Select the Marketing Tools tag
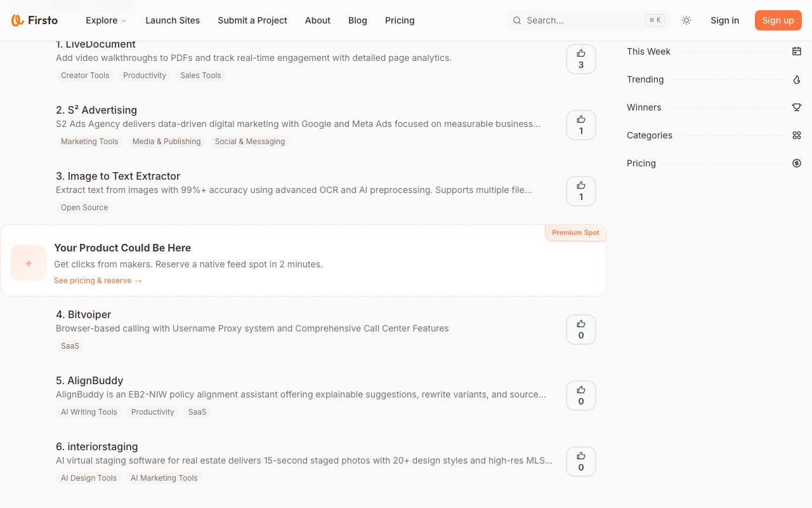 point(89,142)
